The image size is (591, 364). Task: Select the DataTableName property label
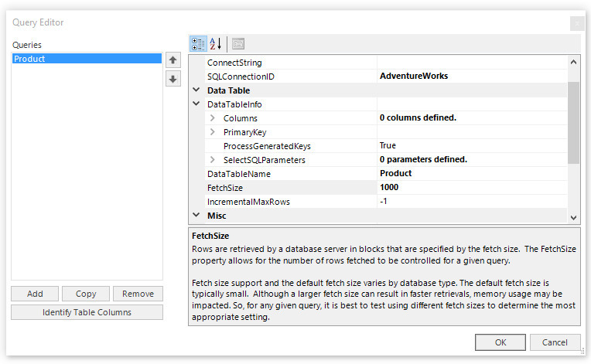[239, 174]
